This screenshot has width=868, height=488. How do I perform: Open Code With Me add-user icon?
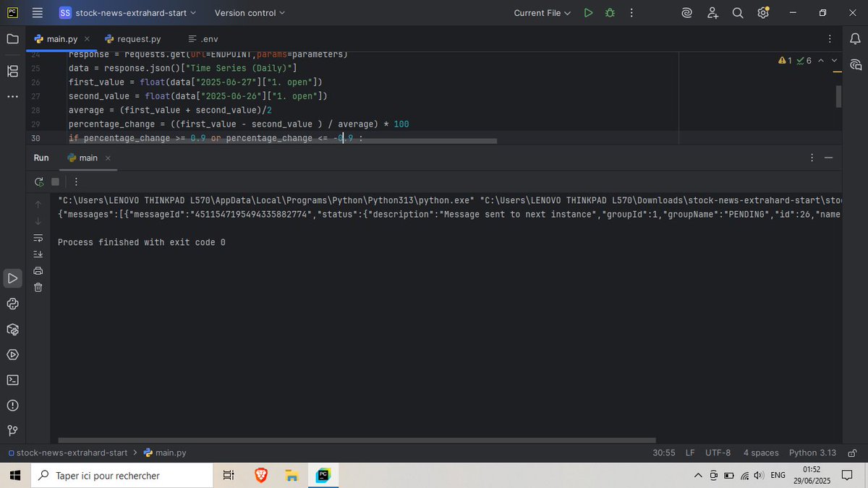pos(713,13)
